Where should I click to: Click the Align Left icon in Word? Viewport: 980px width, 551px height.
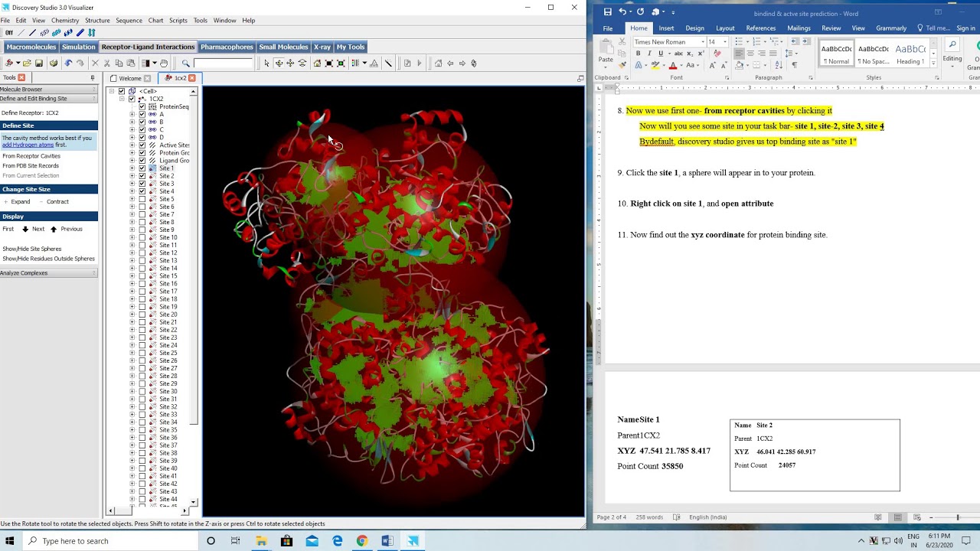pyautogui.click(x=740, y=54)
